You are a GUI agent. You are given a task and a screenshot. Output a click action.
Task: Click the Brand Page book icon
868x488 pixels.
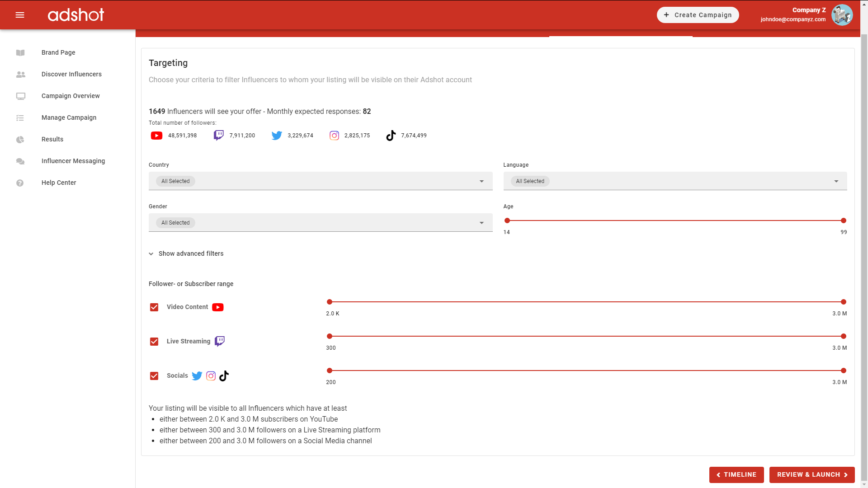[20, 52]
